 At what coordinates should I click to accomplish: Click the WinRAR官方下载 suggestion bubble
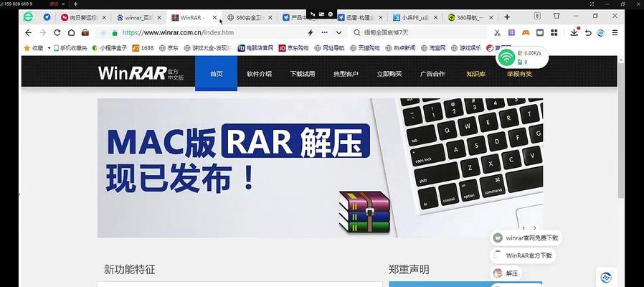pos(524,255)
